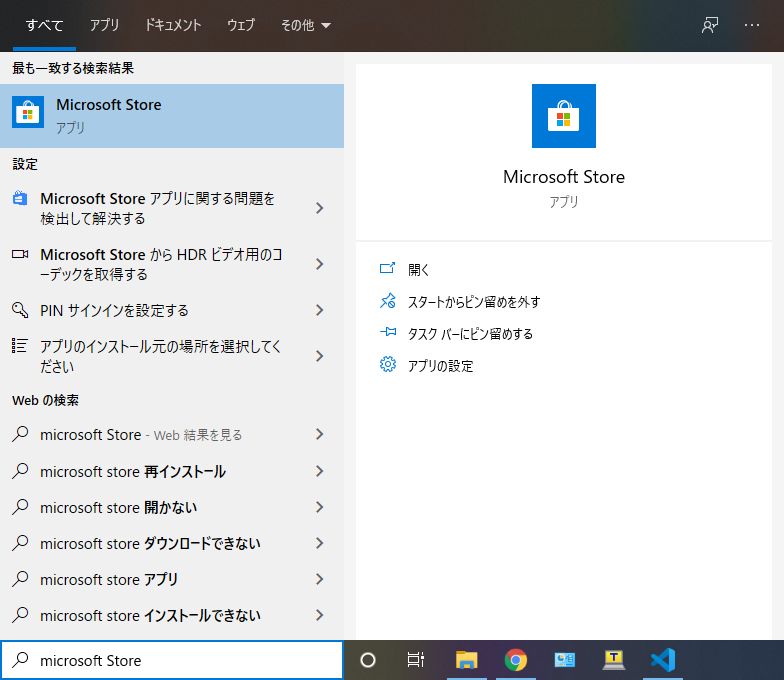This screenshot has width=784, height=680.
Task: Expand arrow for 'microsoft store アプリ' suggestion
Action: point(320,579)
